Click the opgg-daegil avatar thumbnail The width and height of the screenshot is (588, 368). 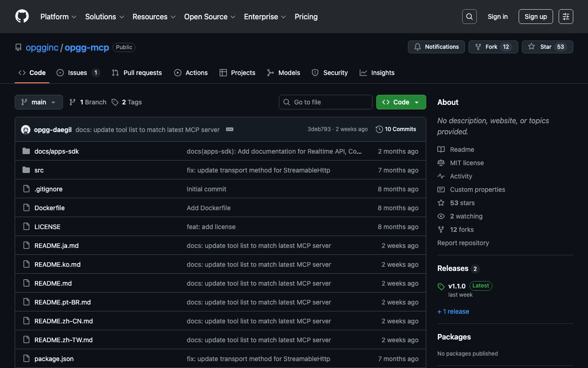(x=26, y=130)
